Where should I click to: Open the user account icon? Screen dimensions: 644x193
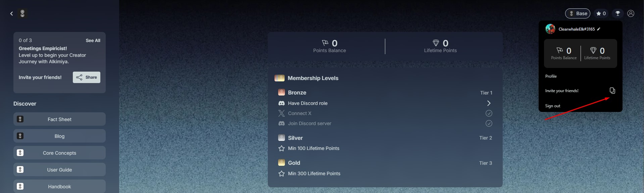631,13
